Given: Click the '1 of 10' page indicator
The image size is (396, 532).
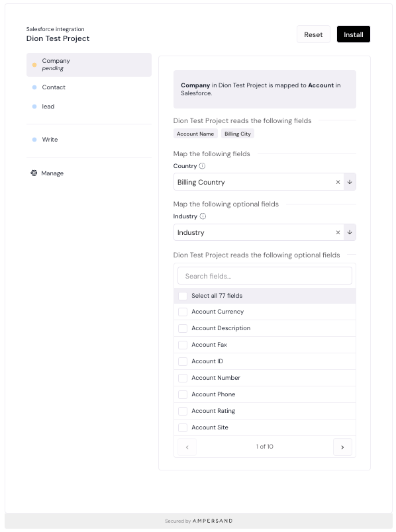Looking at the screenshot, I should point(265,447).
